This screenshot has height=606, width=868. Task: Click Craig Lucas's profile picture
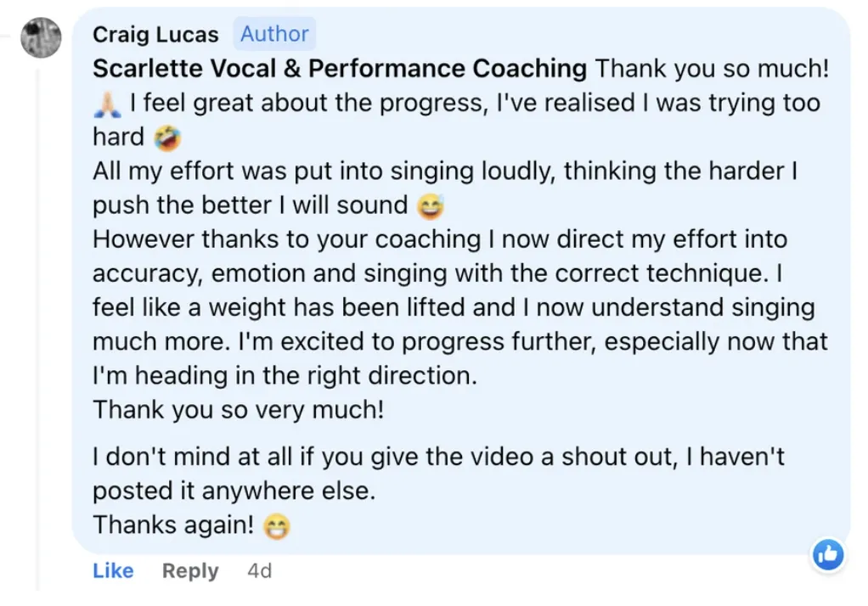[40, 36]
